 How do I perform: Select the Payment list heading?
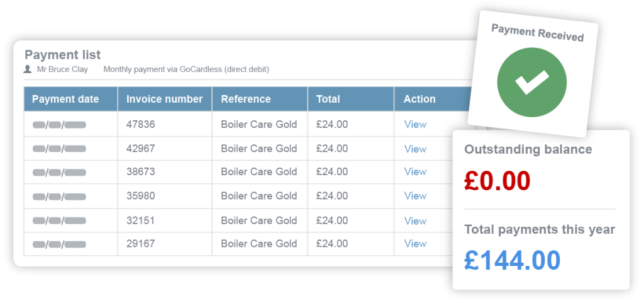62,55
